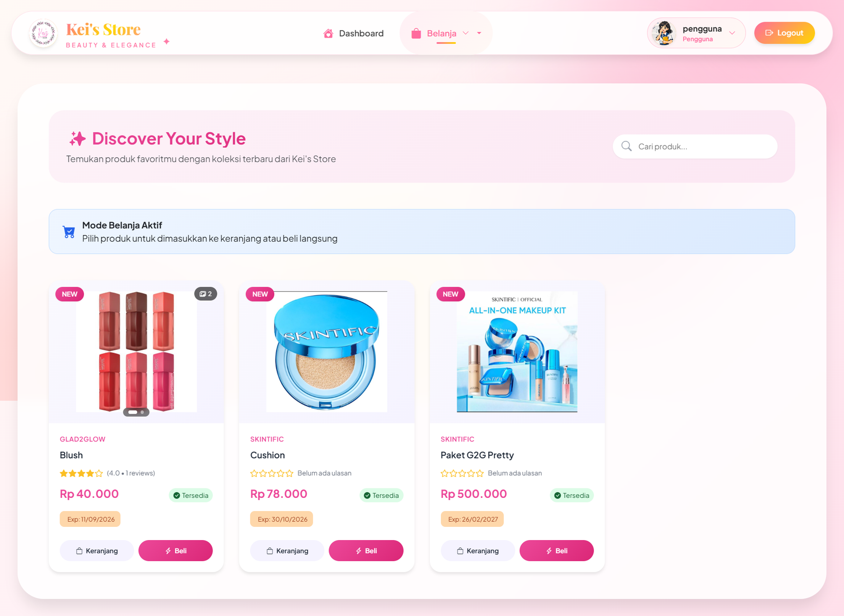This screenshot has height=616, width=844.
Task: Click the GLAD2GLOW brand label
Action: click(x=82, y=439)
